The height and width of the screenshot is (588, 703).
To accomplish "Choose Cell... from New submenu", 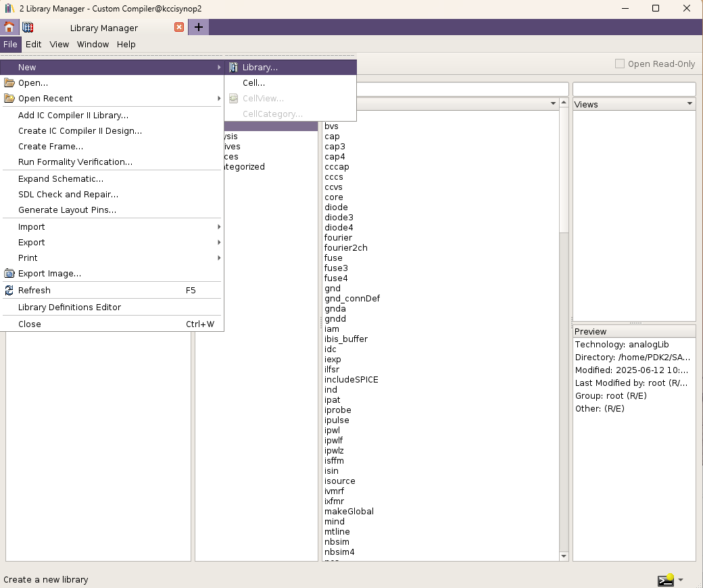I will pos(291,83).
